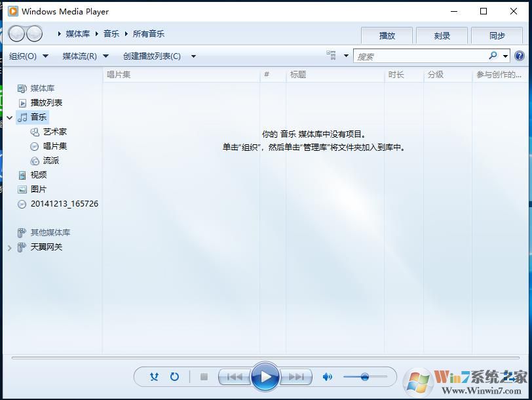Toggle the repeat playback button

(x=174, y=377)
